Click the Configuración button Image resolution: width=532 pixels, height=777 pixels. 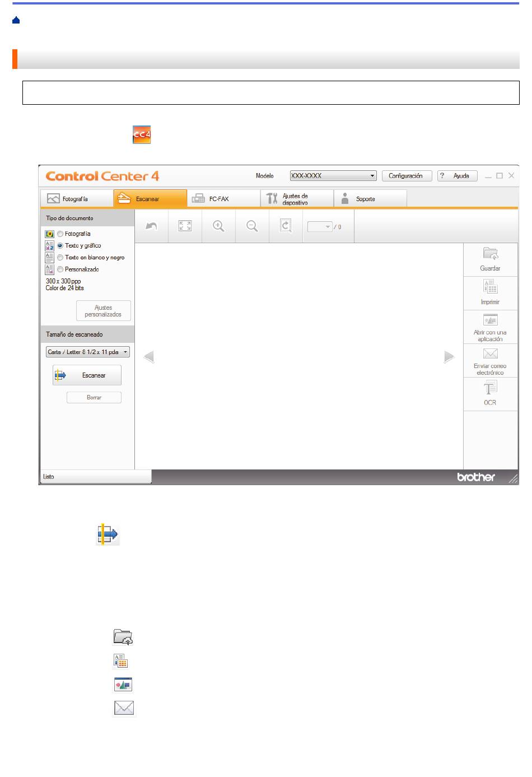coord(407,176)
